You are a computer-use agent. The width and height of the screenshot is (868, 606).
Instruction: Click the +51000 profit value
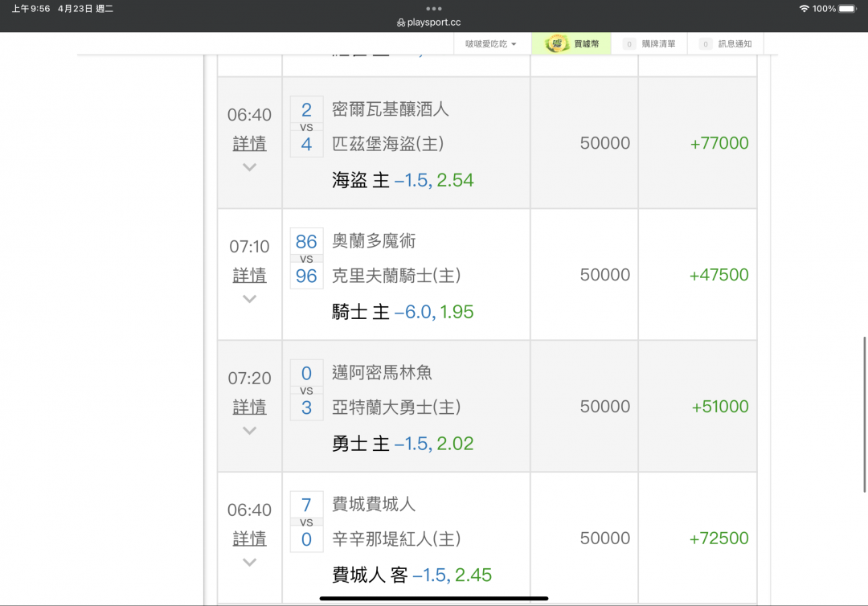pos(720,407)
